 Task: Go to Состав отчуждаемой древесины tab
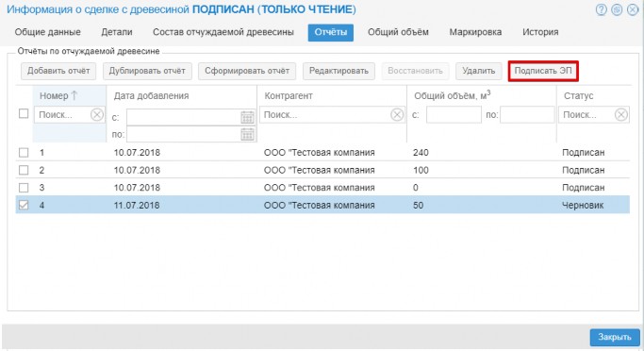pos(223,32)
